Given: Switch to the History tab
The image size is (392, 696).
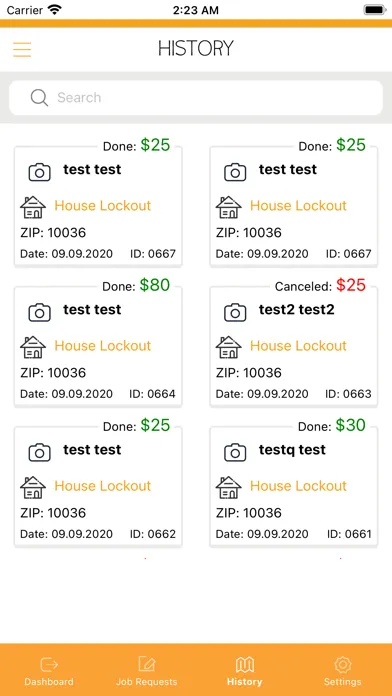Looking at the screenshot, I should click(x=245, y=672).
